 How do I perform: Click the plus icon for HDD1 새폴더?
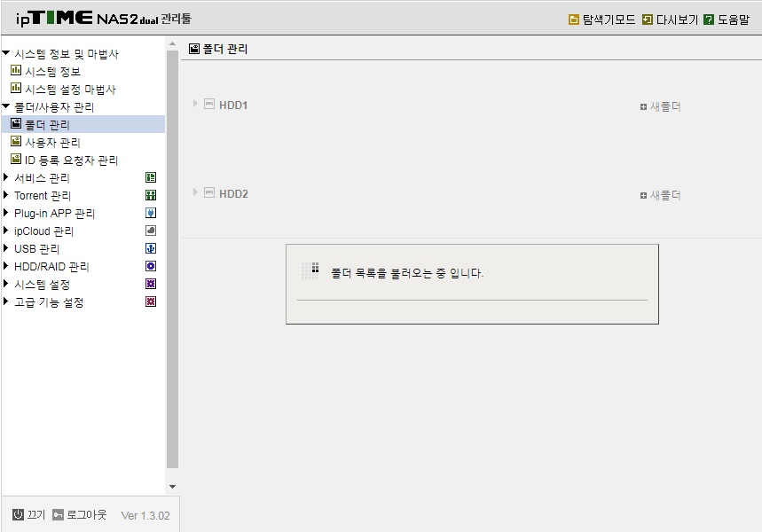pos(643,107)
